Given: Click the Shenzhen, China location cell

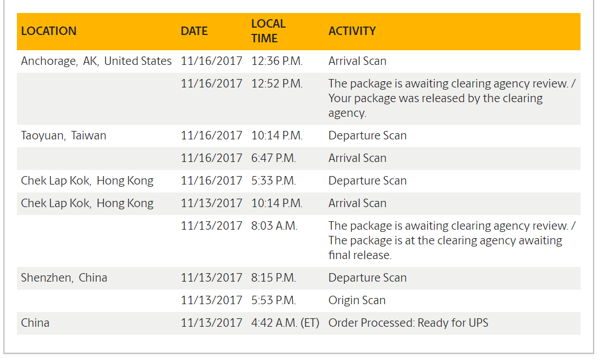Looking at the screenshot, I should [x=64, y=278].
